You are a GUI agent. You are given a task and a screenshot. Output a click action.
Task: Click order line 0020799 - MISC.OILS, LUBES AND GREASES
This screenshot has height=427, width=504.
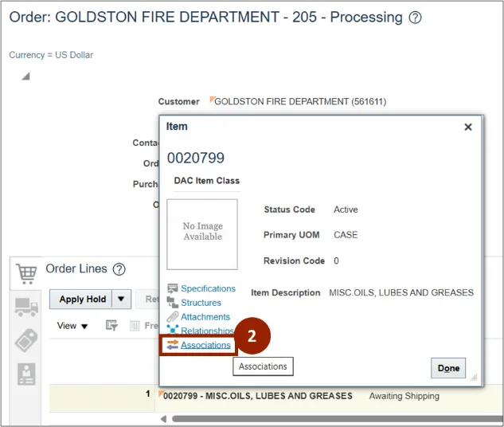pyautogui.click(x=258, y=396)
